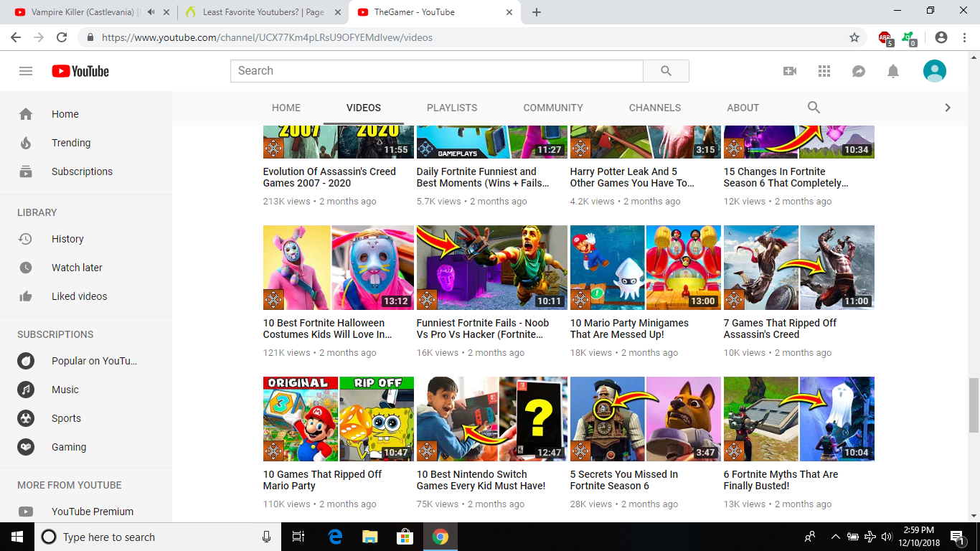Click the Popular on YouTube channel icon

click(26, 361)
